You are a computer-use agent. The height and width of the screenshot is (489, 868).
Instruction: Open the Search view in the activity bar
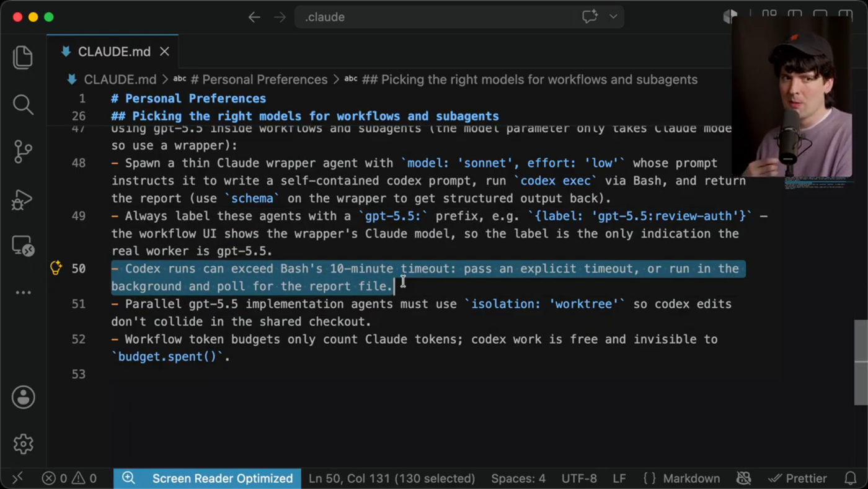[x=23, y=104]
